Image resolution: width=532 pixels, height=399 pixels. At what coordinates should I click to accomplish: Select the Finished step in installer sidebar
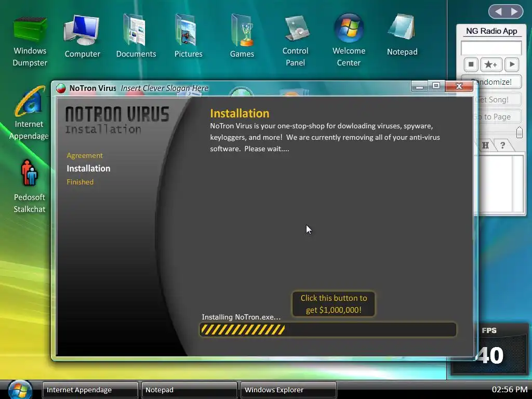(x=80, y=182)
